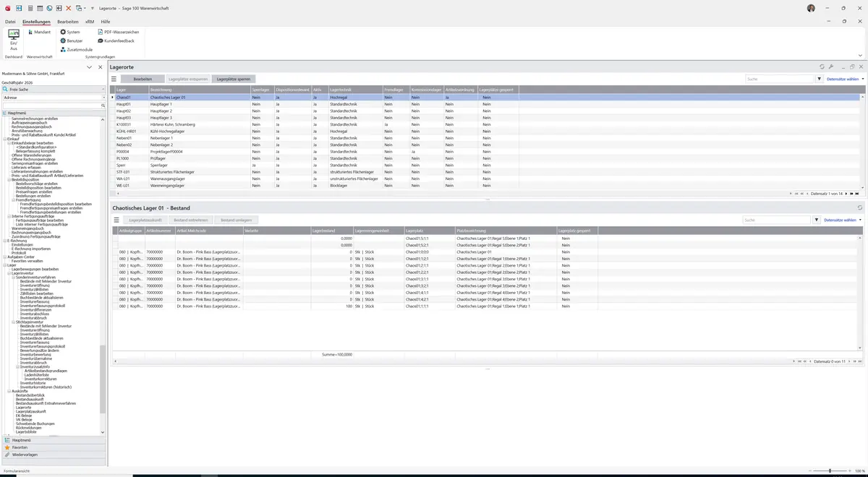Refresh the Lagerorte list
The image size is (868, 477).
click(x=822, y=66)
